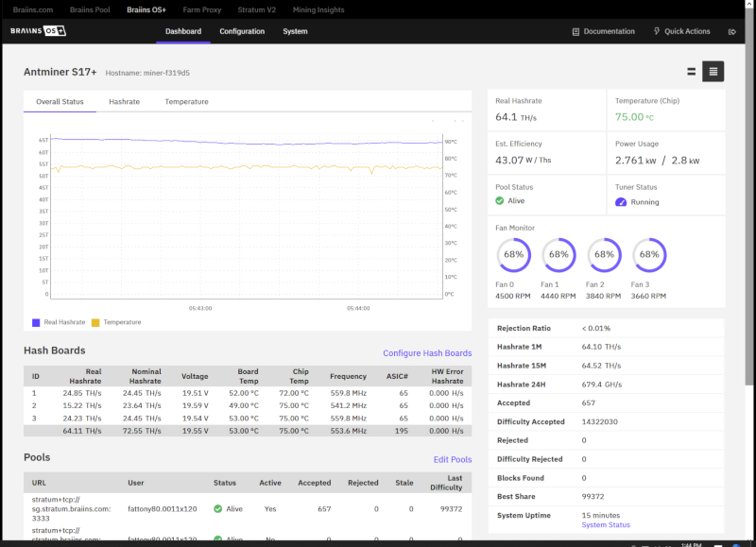The height and width of the screenshot is (547, 756).
Task: Click the Hashrate 1M value 64.10 TH/s
Action: coord(601,347)
